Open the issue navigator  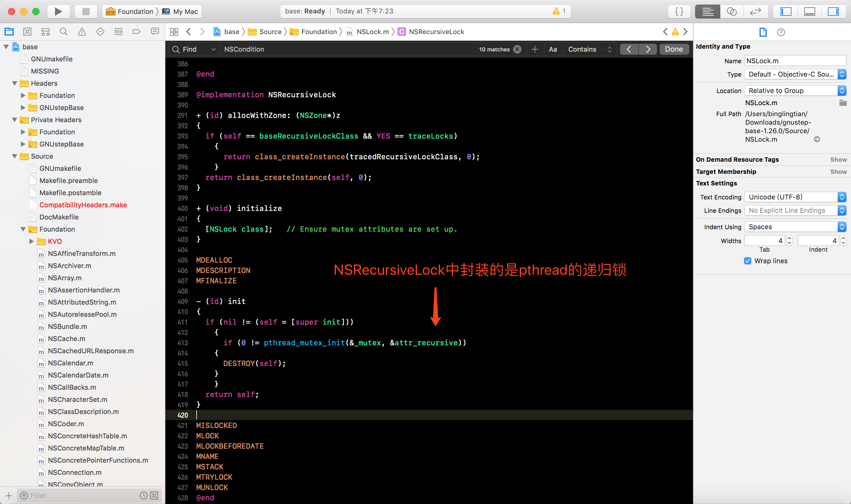click(x=82, y=32)
